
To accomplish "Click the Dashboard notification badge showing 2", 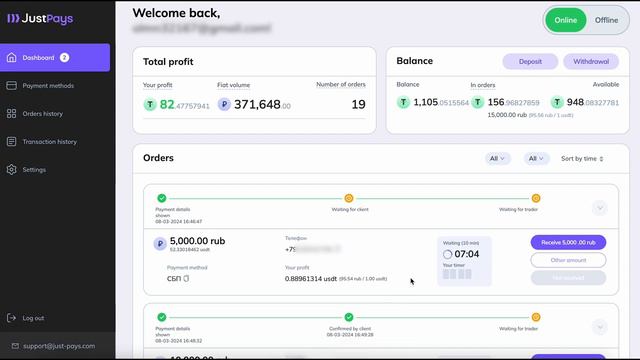I will tap(64, 58).
